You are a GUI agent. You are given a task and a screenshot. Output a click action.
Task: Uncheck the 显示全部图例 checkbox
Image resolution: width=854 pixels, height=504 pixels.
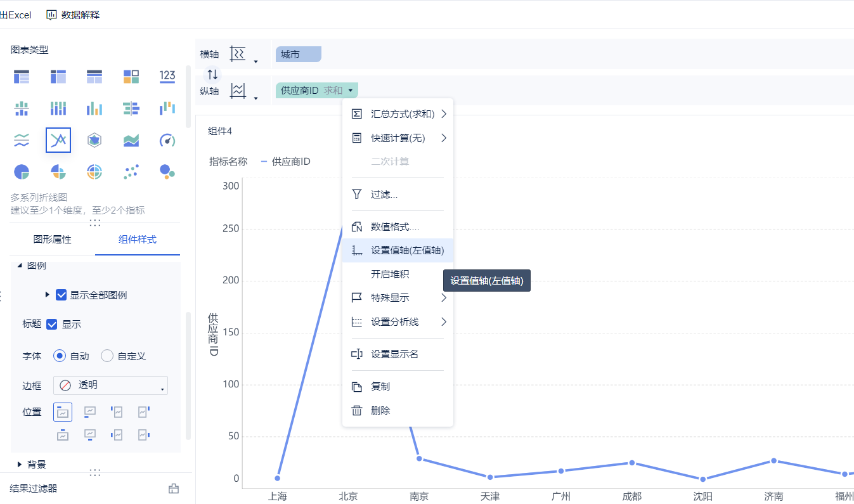pos(61,295)
